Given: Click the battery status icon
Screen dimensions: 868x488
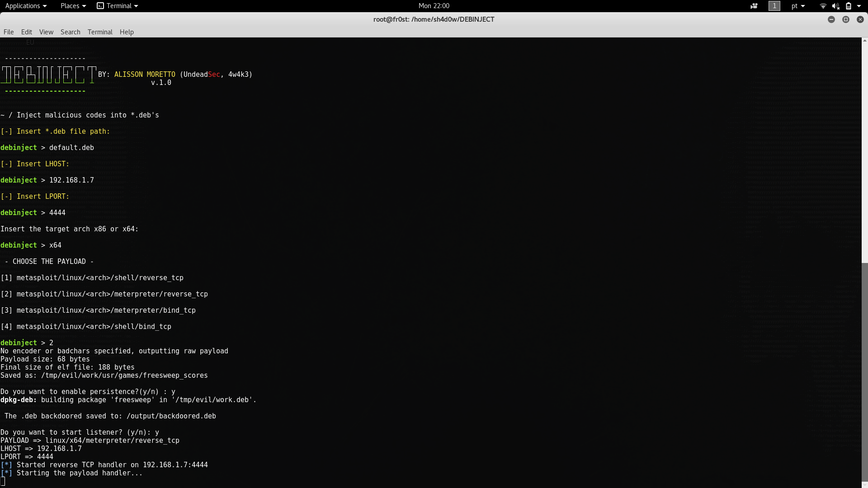Looking at the screenshot, I should (x=849, y=6).
